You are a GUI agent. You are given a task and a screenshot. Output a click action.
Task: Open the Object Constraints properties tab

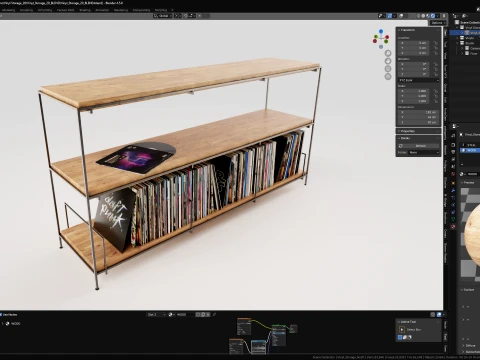click(x=453, y=212)
